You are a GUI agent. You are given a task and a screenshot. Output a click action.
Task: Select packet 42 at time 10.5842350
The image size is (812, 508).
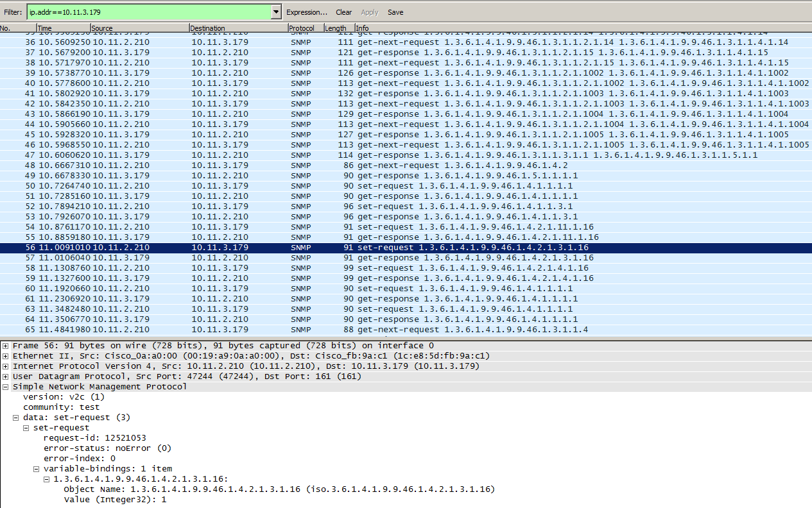coord(406,104)
